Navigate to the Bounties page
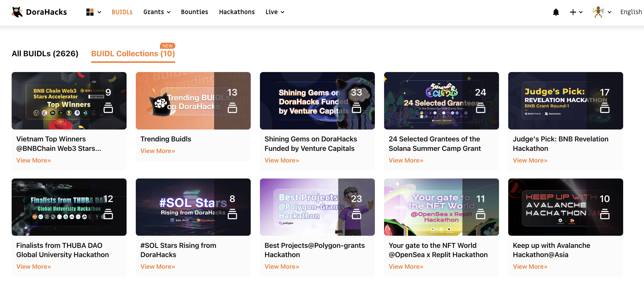The width and height of the screenshot is (644, 292). pyautogui.click(x=194, y=12)
